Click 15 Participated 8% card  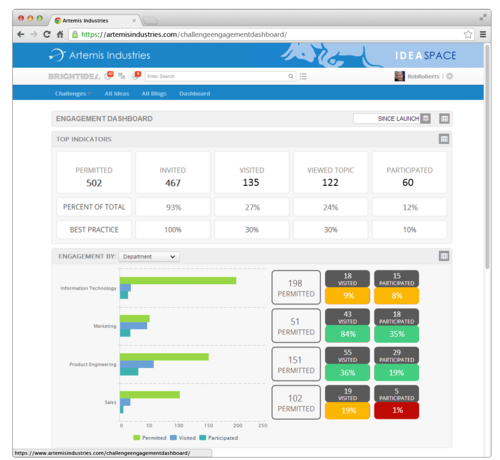pyautogui.click(x=396, y=287)
